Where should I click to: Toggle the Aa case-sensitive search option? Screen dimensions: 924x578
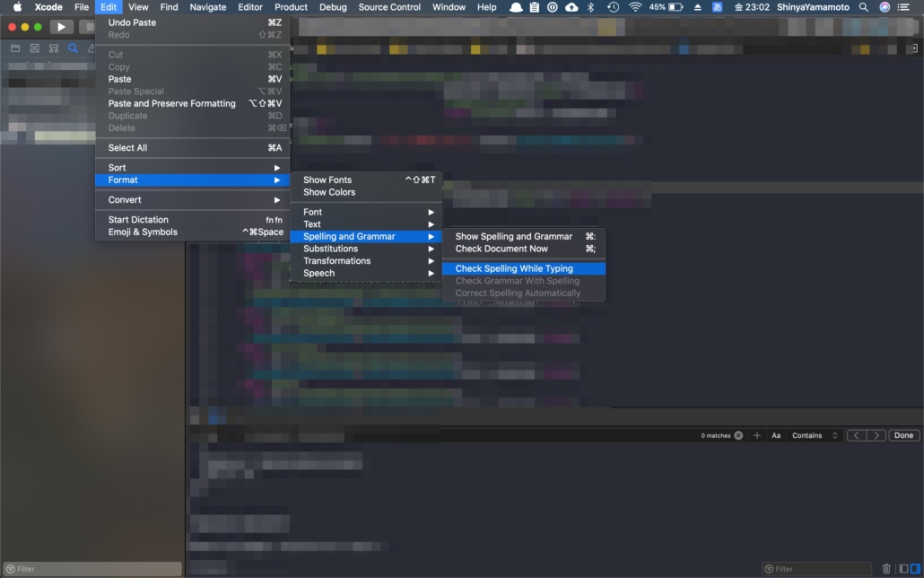point(776,435)
